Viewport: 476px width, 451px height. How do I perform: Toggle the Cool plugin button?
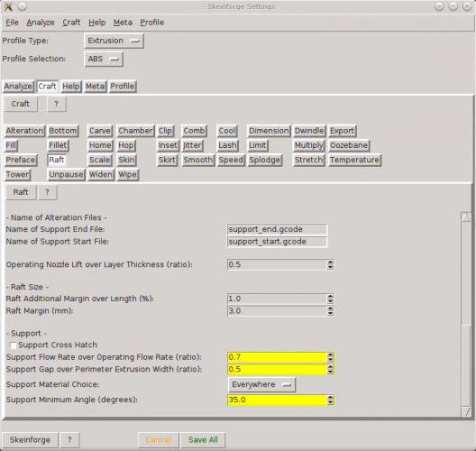click(x=227, y=131)
